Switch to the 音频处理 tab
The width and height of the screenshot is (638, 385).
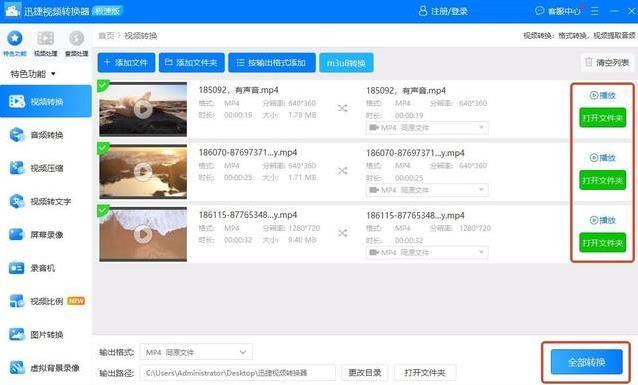76,43
